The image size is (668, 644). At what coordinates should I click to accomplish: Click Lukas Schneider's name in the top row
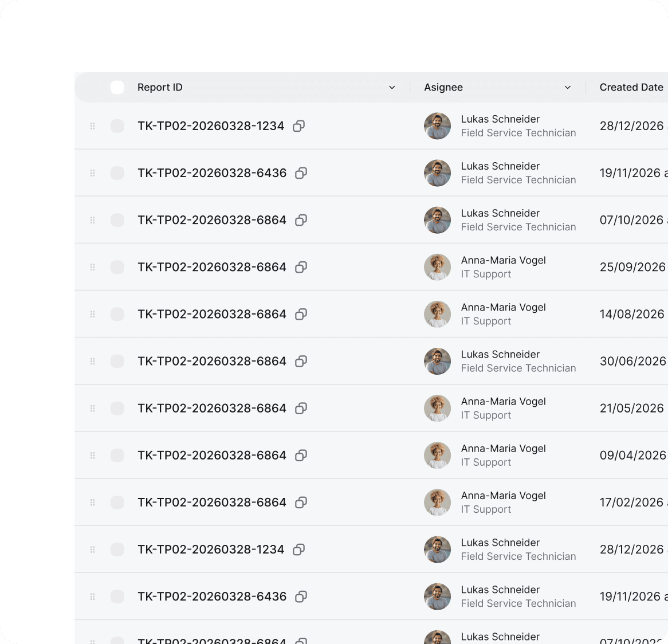(x=500, y=119)
